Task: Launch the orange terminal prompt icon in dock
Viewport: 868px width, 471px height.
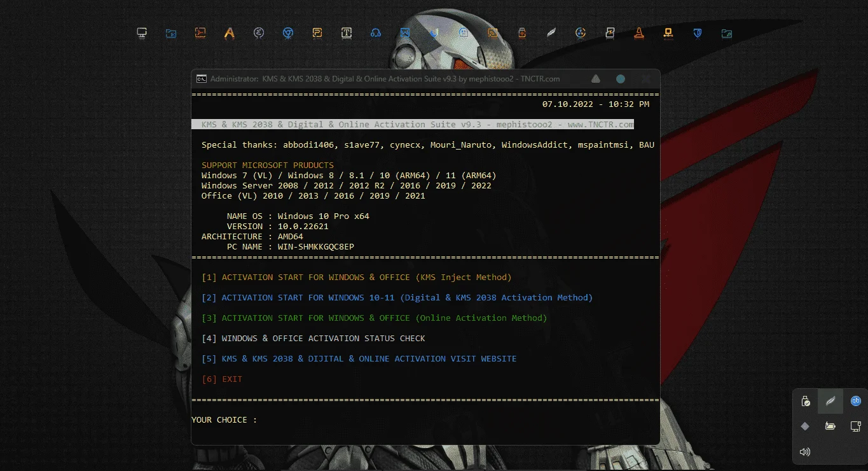Action: pos(200,32)
